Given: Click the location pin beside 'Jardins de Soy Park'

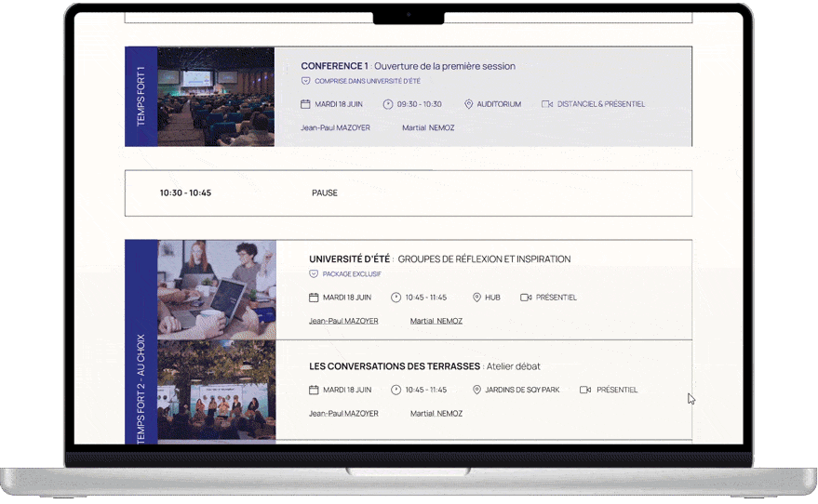Looking at the screenshot, I should pyautogui.click(x=476, y=390).
